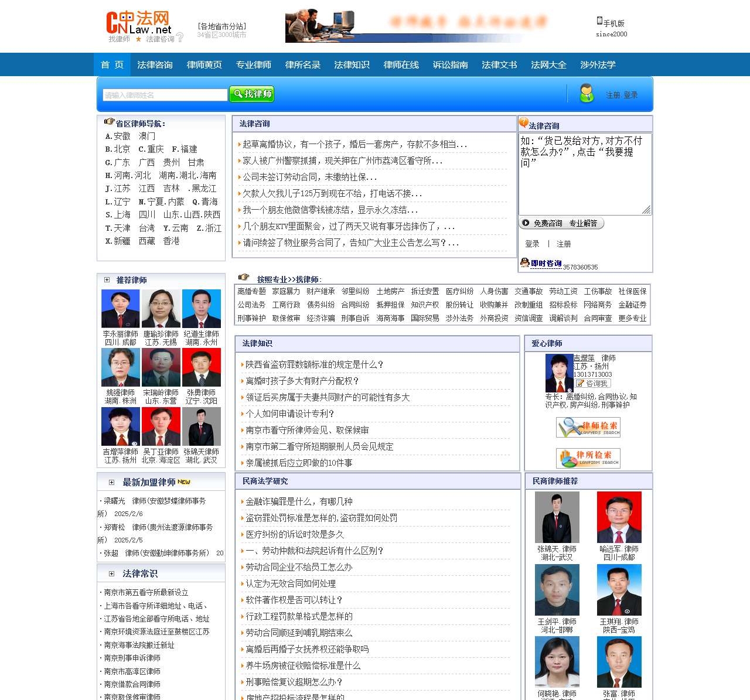
Task: Choose the 刑事辩护 specialty link
Action: tap(252, 318)
